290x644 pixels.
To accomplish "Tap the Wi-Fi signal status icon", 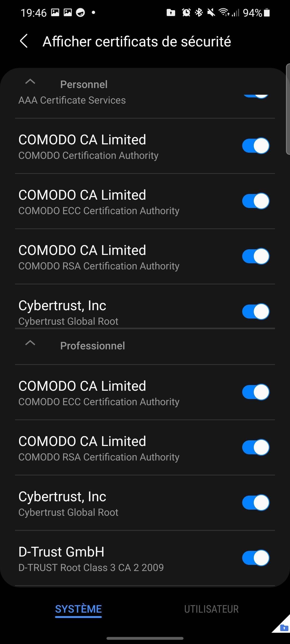I will coord(224,12).
